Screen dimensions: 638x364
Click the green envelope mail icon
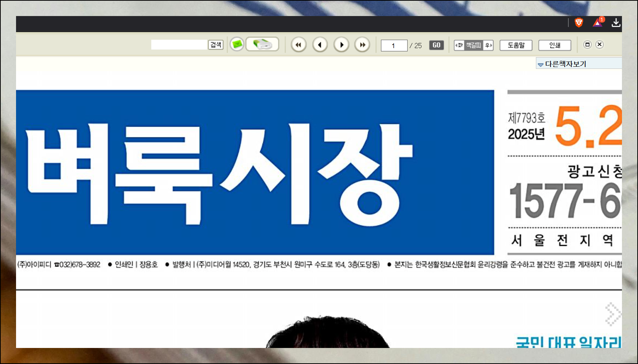[x=237, y=44]
